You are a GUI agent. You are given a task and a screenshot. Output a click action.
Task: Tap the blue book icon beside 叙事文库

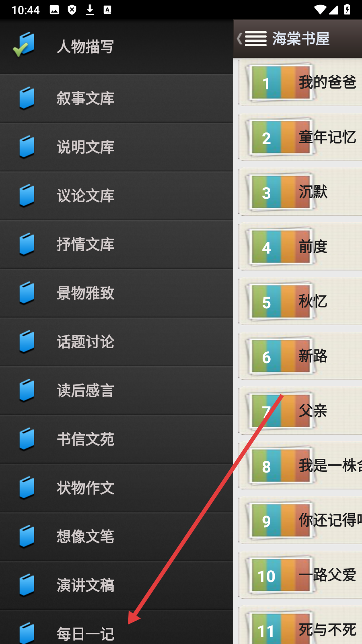[x=27, y=98]
